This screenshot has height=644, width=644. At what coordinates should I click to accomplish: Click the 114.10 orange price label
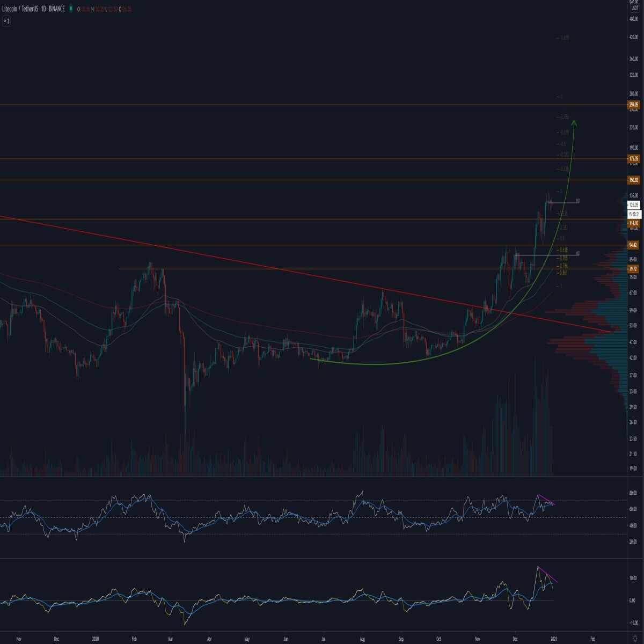634,223
